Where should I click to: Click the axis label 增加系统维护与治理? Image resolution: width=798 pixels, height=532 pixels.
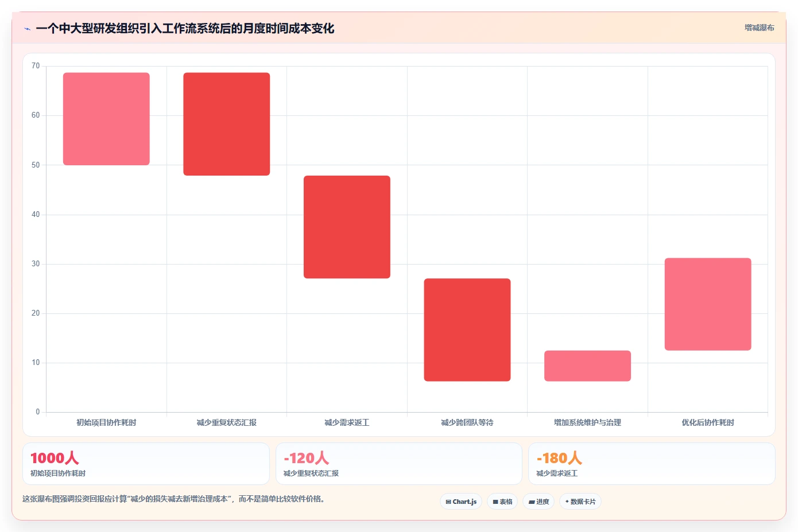(587, 422)
